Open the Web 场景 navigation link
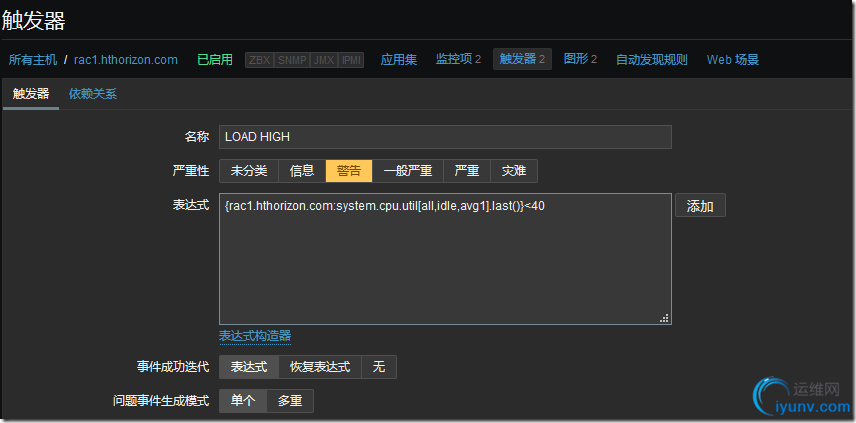This screenshot has height=423, width=856. [x=733, y=60]
